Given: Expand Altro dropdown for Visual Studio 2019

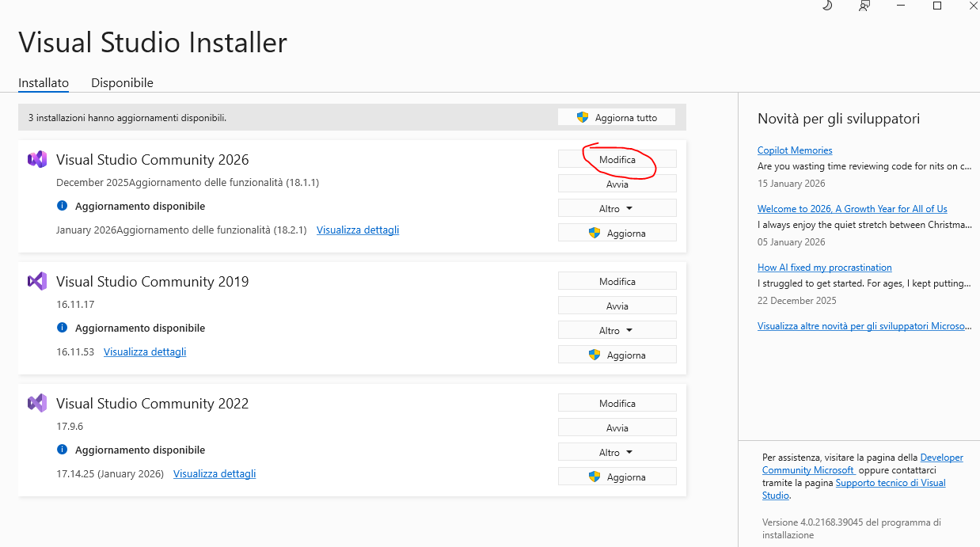Looking at the screenshot, I should click(x=617, y=330).
